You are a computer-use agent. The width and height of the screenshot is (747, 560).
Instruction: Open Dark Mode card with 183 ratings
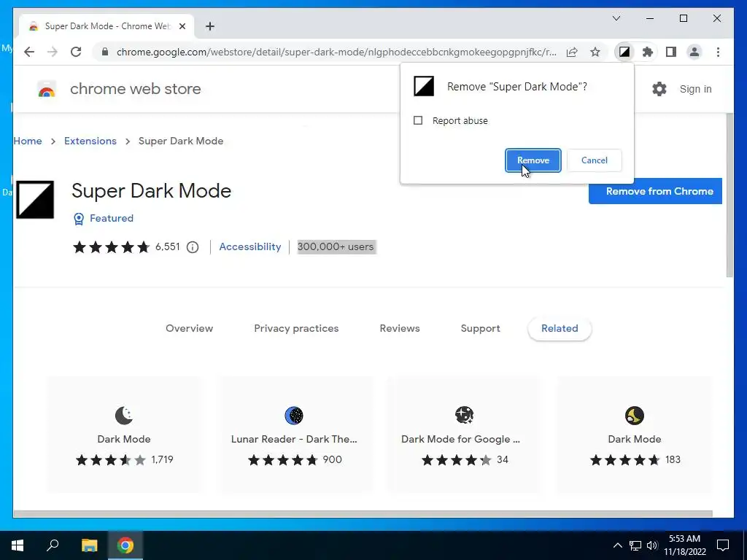[x=634, y=435]
